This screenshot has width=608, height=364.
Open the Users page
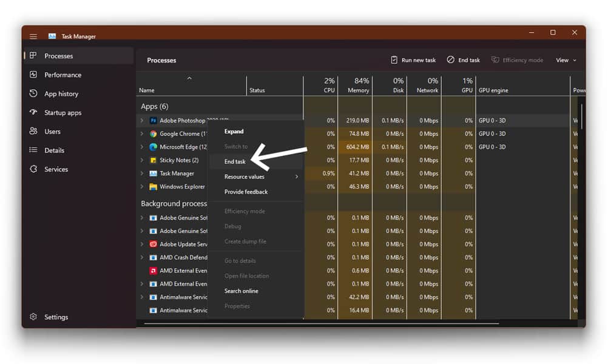[79, 132]
